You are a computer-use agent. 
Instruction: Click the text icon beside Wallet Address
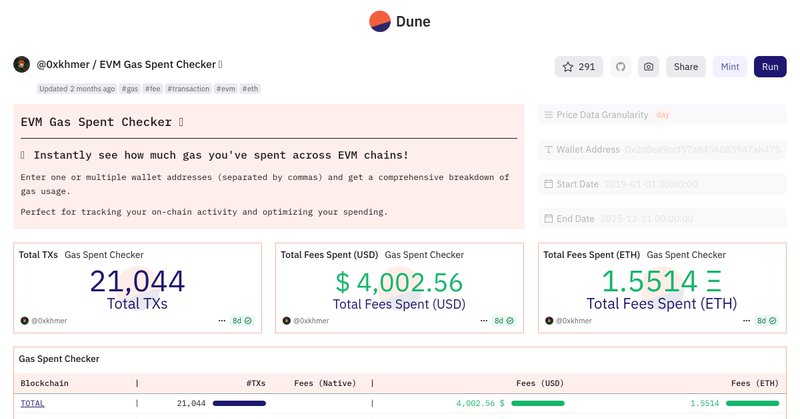pyautogui.click(x=548, y=150)
